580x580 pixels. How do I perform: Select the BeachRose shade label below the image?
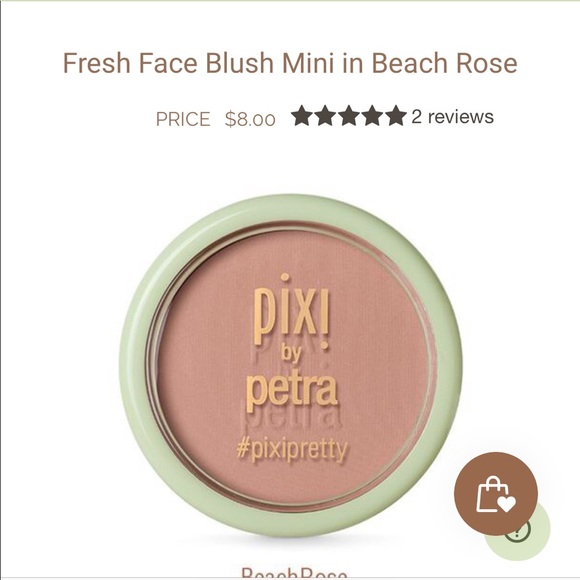(294, 573)
